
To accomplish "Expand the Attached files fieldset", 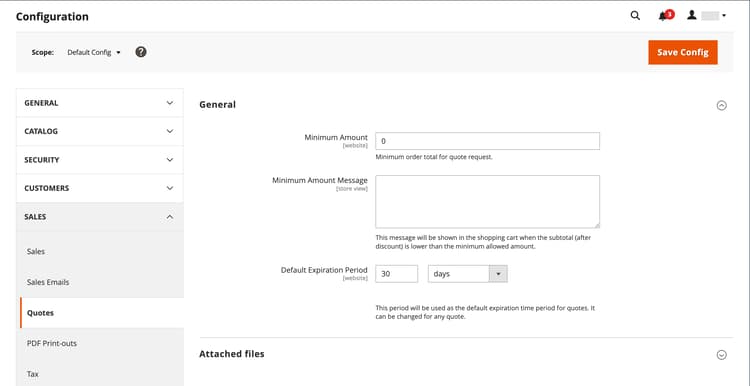I will tap(722, 355).
